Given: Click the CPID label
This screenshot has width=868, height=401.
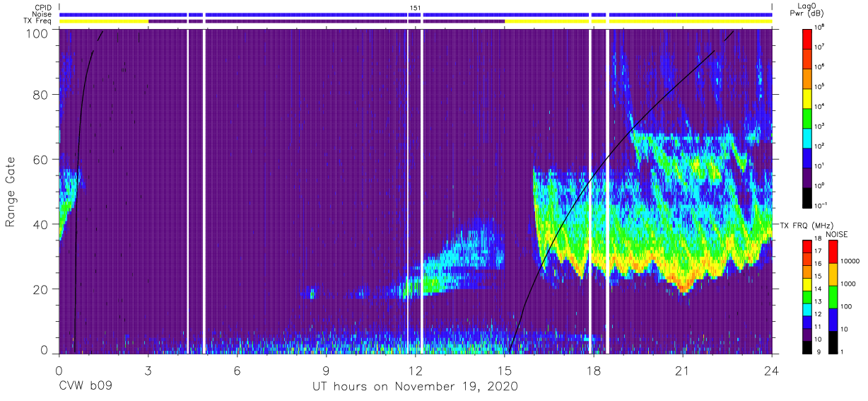Looking at the screenshot, I should [x=42, y=7].
